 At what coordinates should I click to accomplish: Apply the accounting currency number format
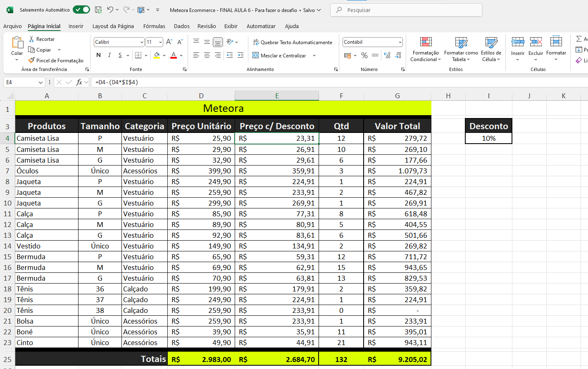click(348, 55)
